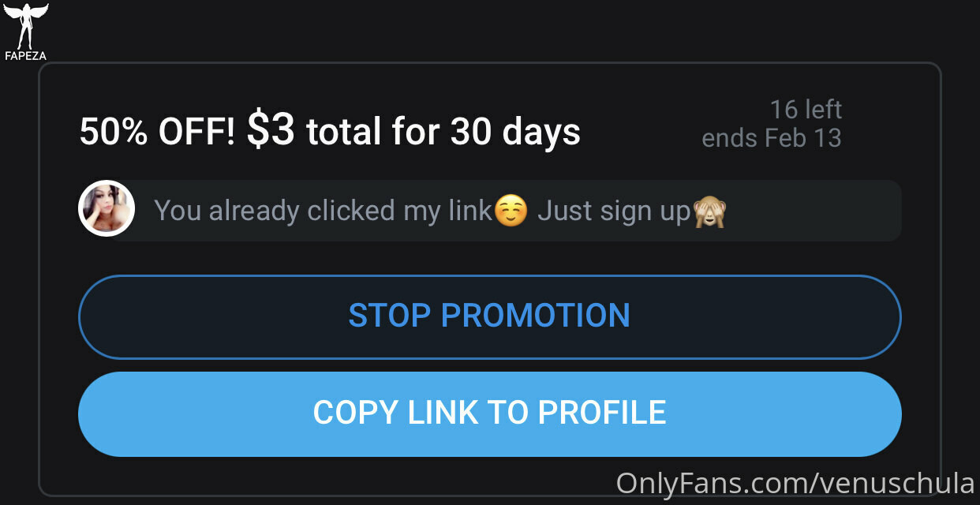Click the FAPEZA winged figure logo

[x=26, y=25]
